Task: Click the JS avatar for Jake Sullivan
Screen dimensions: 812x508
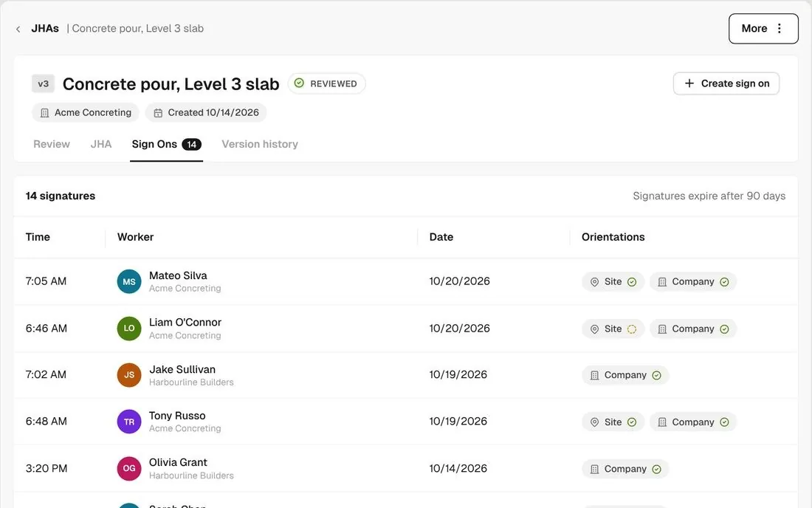Action: point(129,375)
